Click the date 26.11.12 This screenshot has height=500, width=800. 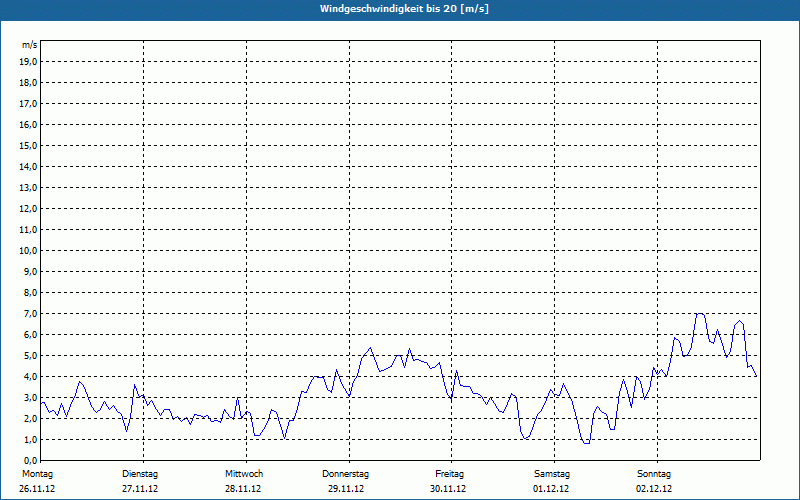coord(37,489)
